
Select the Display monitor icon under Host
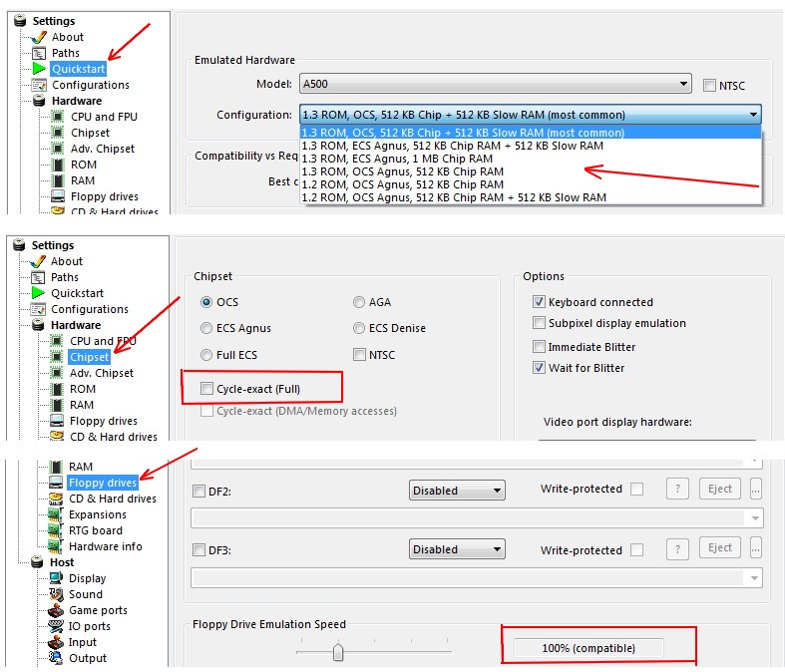(57, 578)
